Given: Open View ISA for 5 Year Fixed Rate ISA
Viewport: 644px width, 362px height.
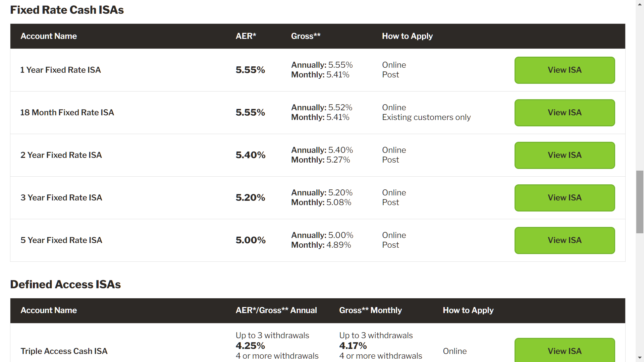Looking at the screenshot, I should click(565, 240).
